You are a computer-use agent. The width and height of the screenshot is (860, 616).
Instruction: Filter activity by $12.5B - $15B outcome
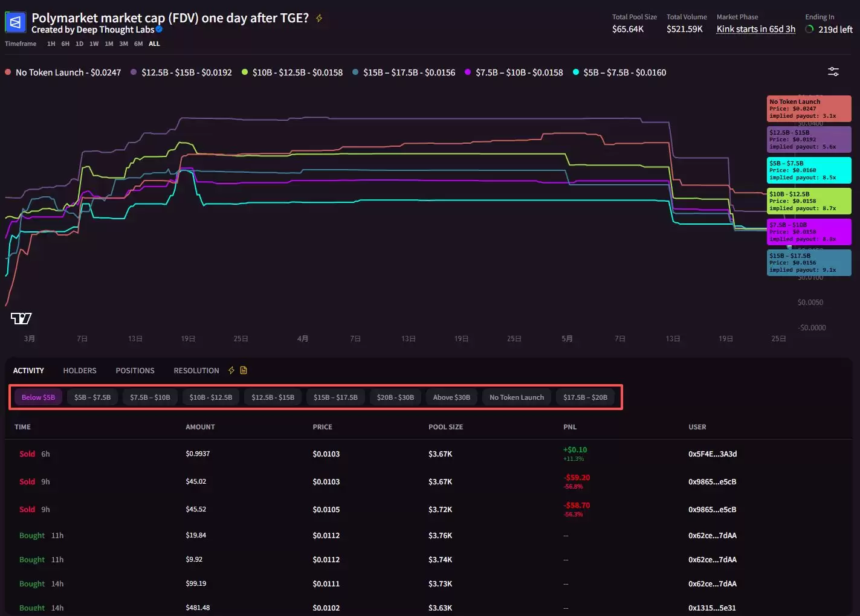273,397
